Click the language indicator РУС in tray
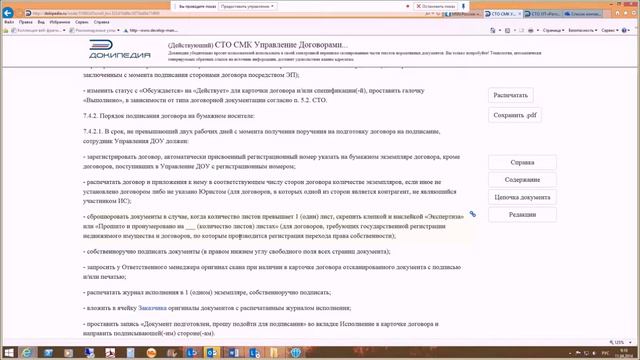This screenshot has width=640, height=360. [605, 353]
